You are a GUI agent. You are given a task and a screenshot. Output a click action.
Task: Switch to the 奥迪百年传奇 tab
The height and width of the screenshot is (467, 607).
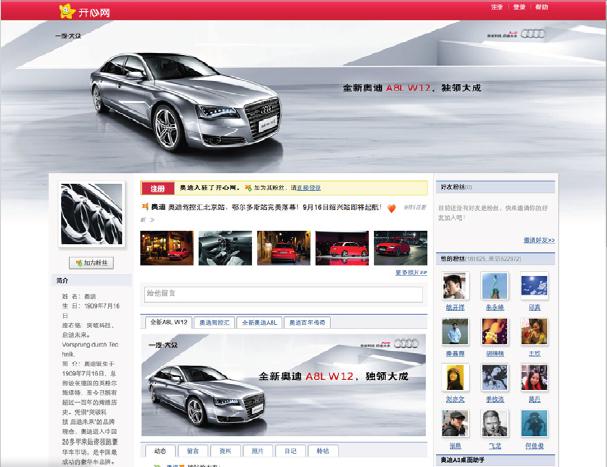307,323
